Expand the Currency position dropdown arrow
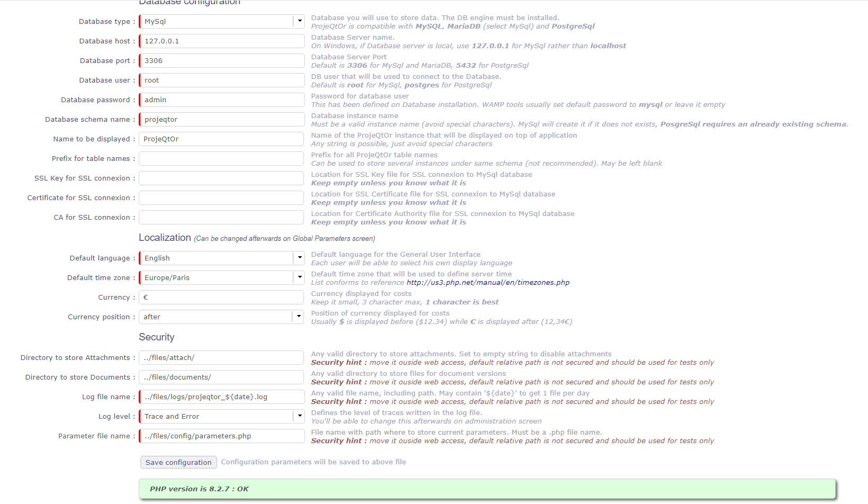The height and width of the screenshot is (504, 868). tap(299, 317)
